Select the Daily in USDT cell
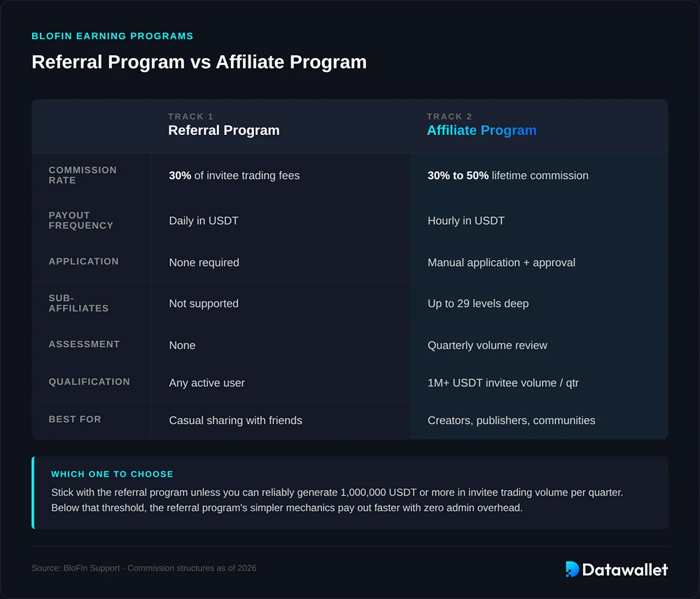The height and width of the screenshot is (599, 700). (x=203, y=220)
